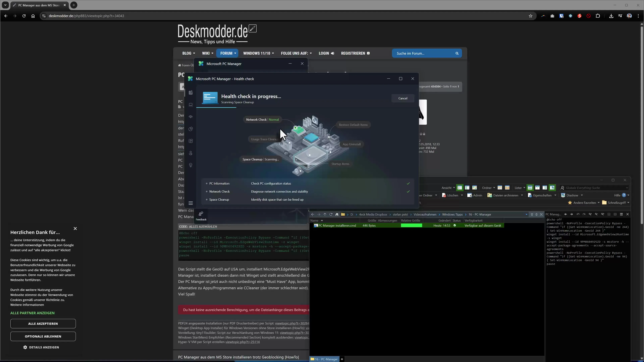Toggle thumbnail view in the Ansicht group
This screenshot has height=362, width=644.
(x=474, y=188)
